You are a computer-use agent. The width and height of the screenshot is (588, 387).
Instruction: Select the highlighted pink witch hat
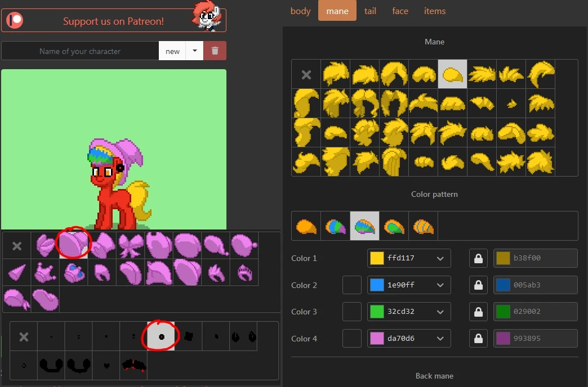click(73, 245)
